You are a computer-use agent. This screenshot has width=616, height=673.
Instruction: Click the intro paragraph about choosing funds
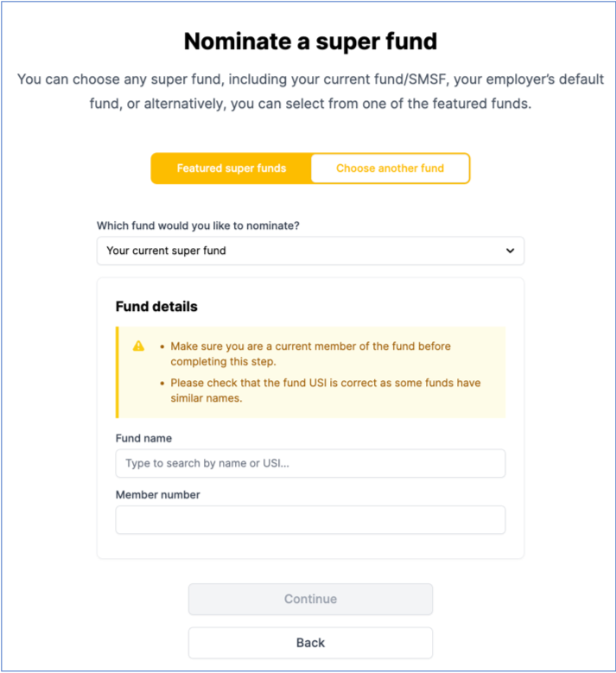click(310, 92)
